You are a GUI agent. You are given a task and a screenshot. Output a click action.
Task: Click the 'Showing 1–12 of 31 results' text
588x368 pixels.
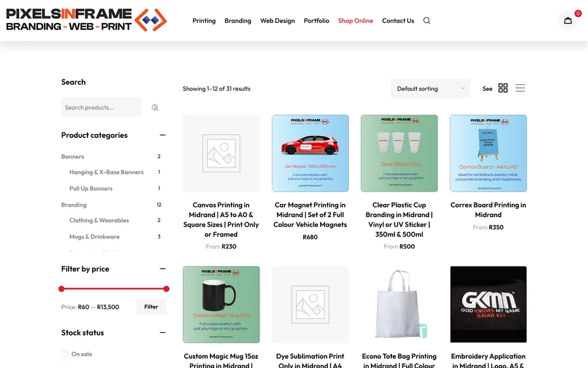pyautogui.click(x=216, y=89)
